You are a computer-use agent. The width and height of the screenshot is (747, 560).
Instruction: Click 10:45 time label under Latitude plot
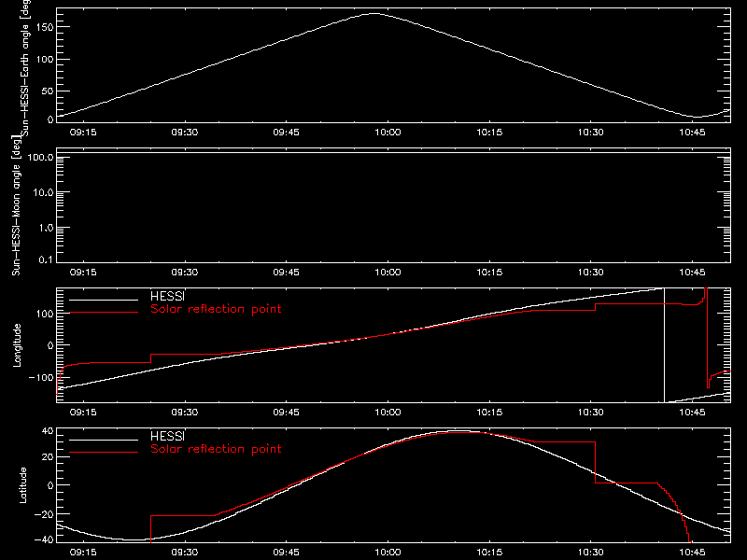coord(692,552)
